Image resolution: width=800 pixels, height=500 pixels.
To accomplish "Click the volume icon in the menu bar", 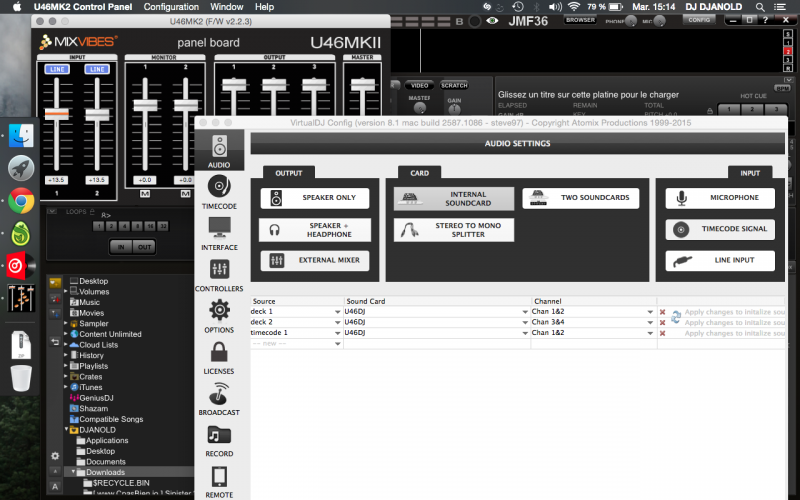I will (555, 7).
